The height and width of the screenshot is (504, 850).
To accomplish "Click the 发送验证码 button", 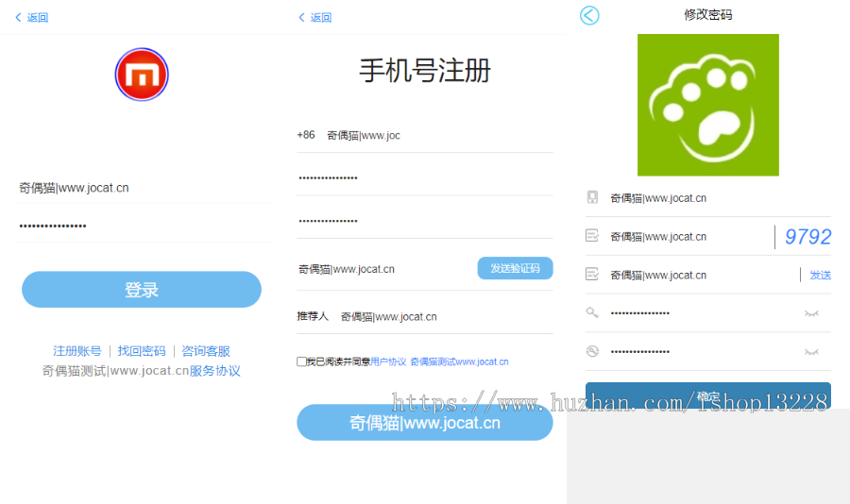I will pos(515,268).
